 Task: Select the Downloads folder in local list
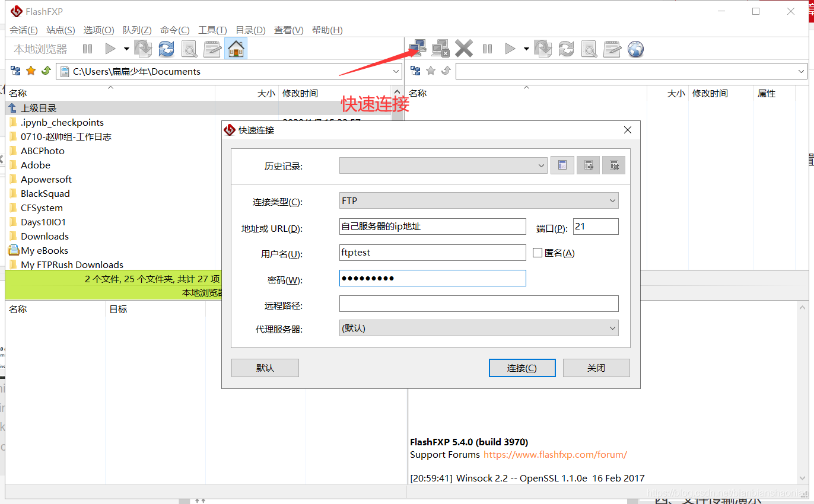44,236
